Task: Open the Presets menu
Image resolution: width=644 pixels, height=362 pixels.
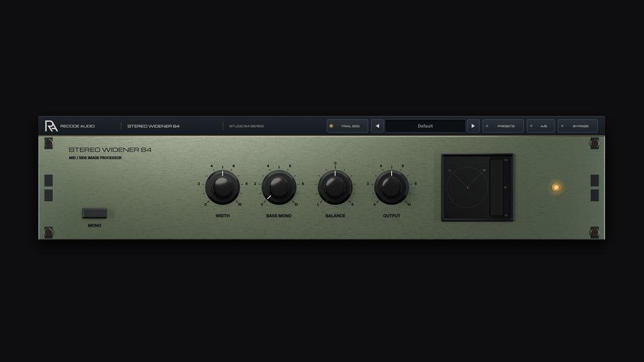Action: 502,126
